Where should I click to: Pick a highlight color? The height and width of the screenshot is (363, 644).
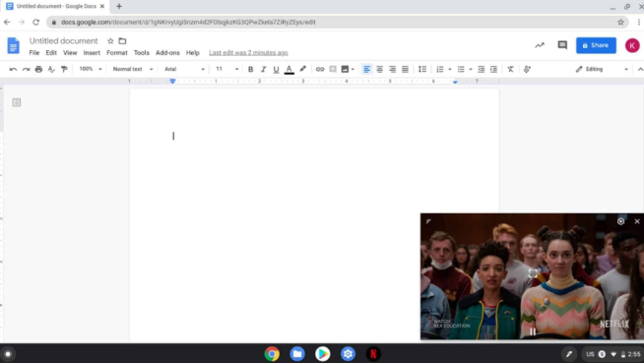(302, 69)
